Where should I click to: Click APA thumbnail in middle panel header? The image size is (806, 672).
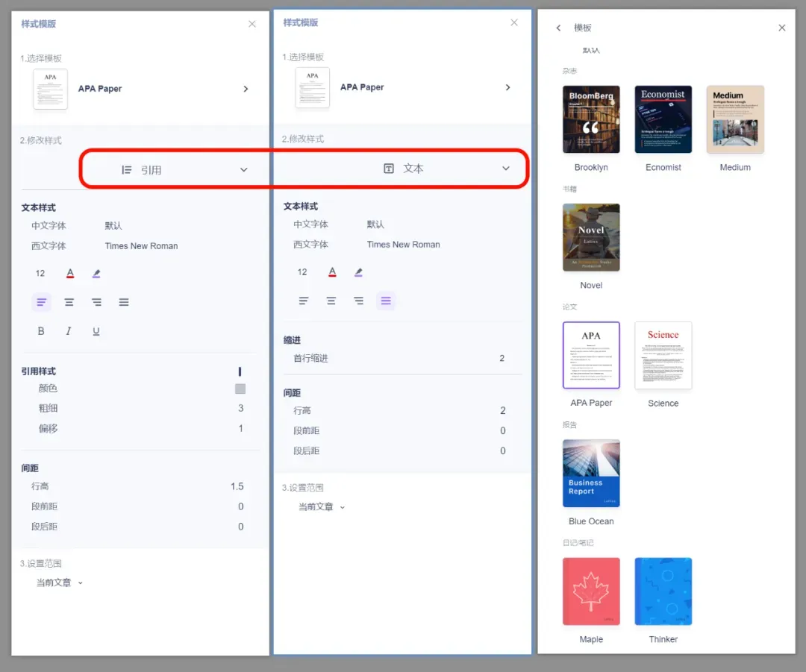(x=313, y=87)
